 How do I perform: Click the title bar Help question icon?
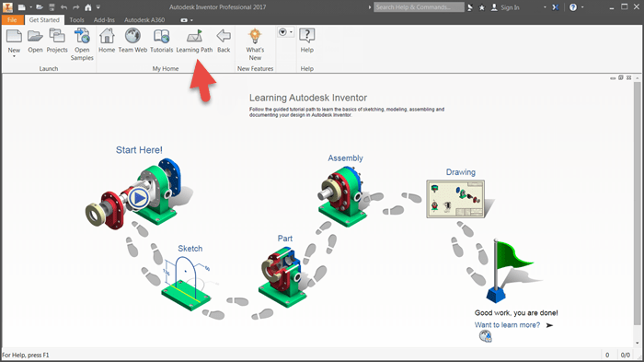573,7
